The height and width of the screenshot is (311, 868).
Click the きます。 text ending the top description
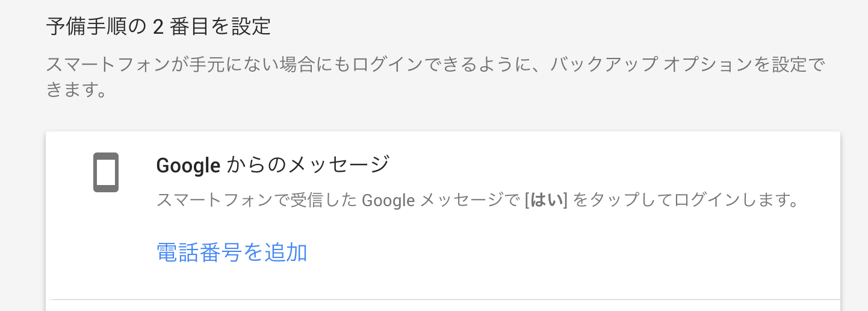[x=76, y=92]
